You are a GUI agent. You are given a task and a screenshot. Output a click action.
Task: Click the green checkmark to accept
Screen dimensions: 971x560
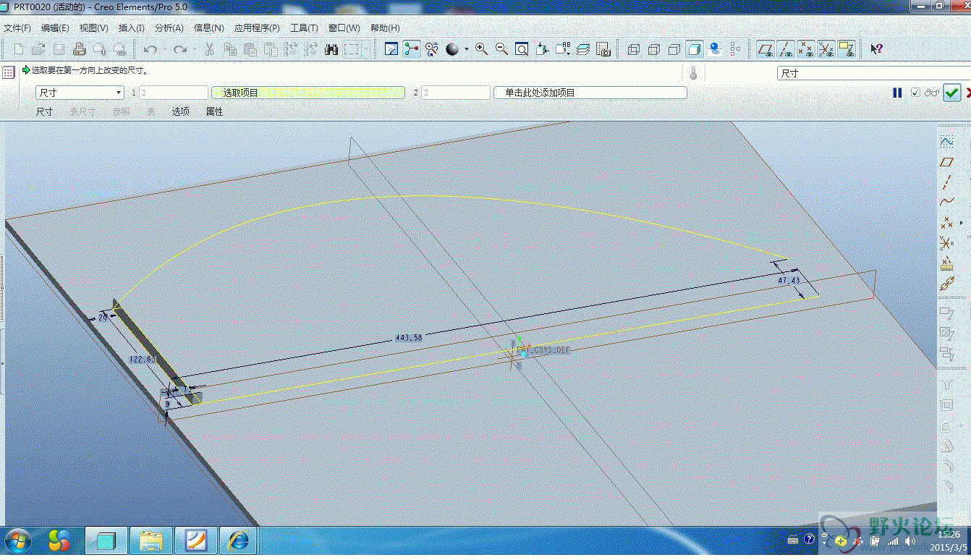tap(951, 93)
